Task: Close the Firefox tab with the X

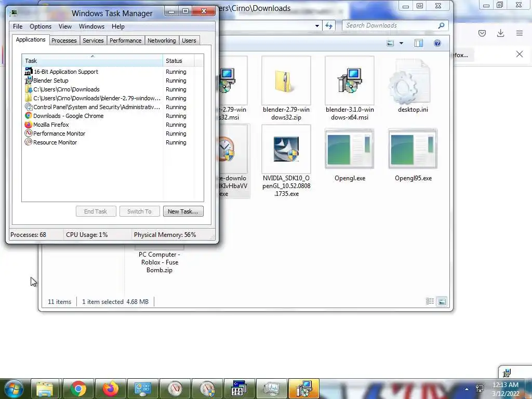Action: click(520, 54)
